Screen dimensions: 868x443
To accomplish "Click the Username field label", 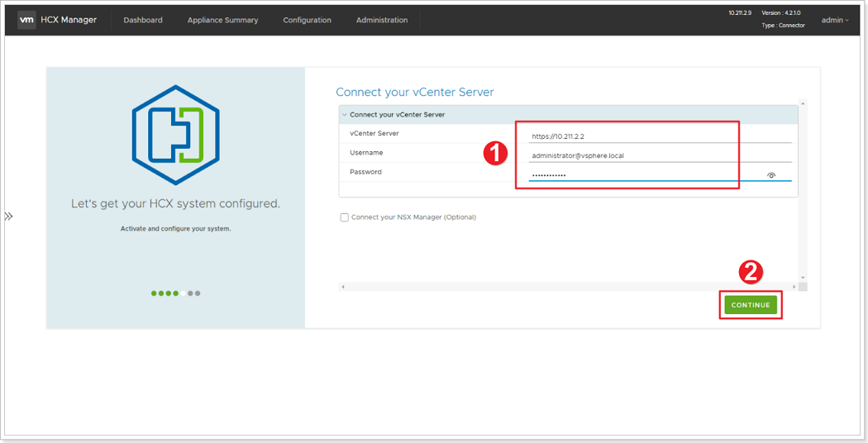I will pyautogui.click(x=366, y=153).
